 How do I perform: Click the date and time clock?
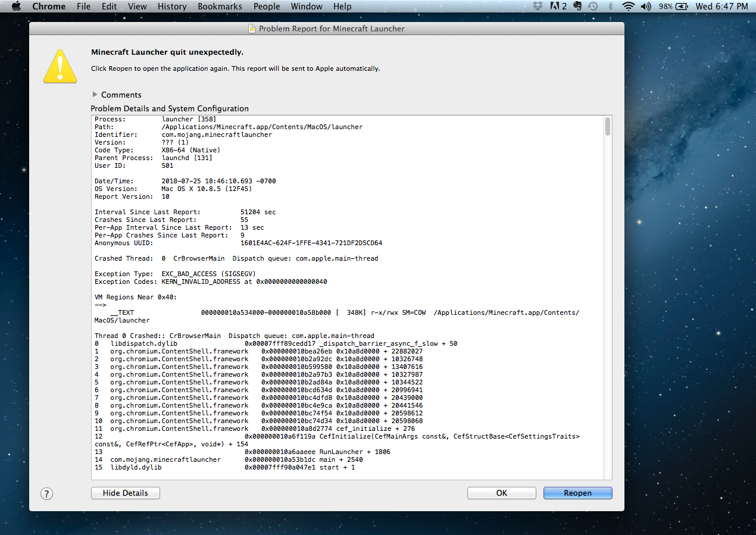[x=721, y=7]
